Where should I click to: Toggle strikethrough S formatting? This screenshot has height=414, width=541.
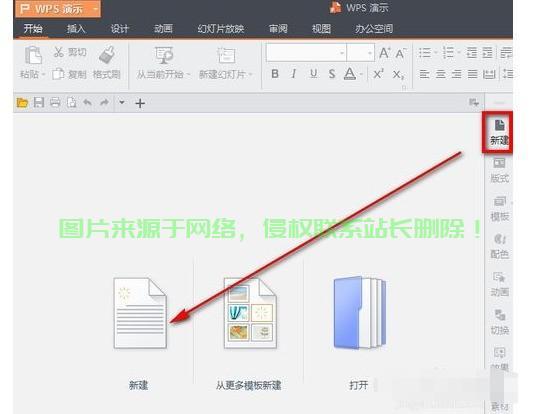332,74
